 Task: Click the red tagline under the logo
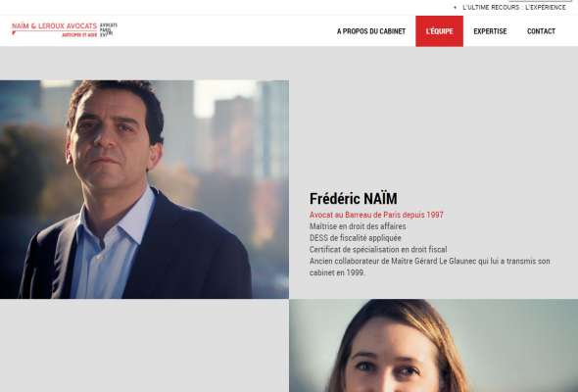(79, 35)
